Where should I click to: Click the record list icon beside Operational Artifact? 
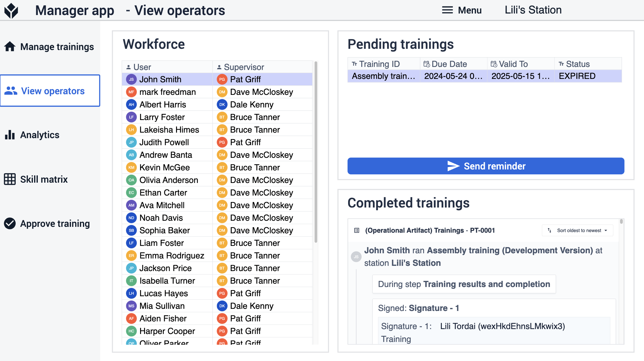click(357, 230)
